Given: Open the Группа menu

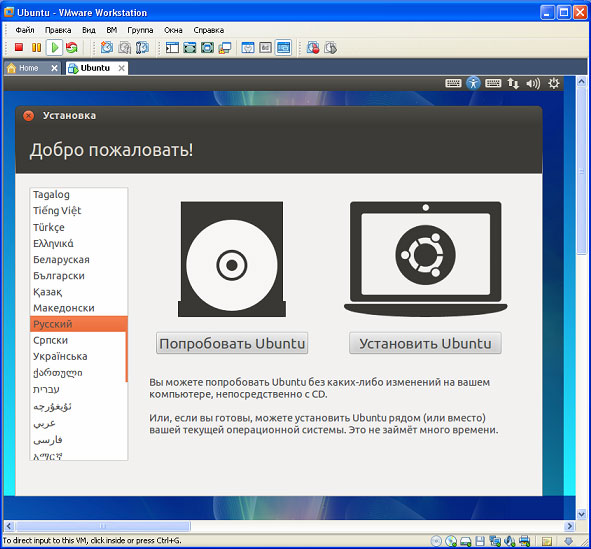Looking at the screenshot, I should click(x=140, y=30).
